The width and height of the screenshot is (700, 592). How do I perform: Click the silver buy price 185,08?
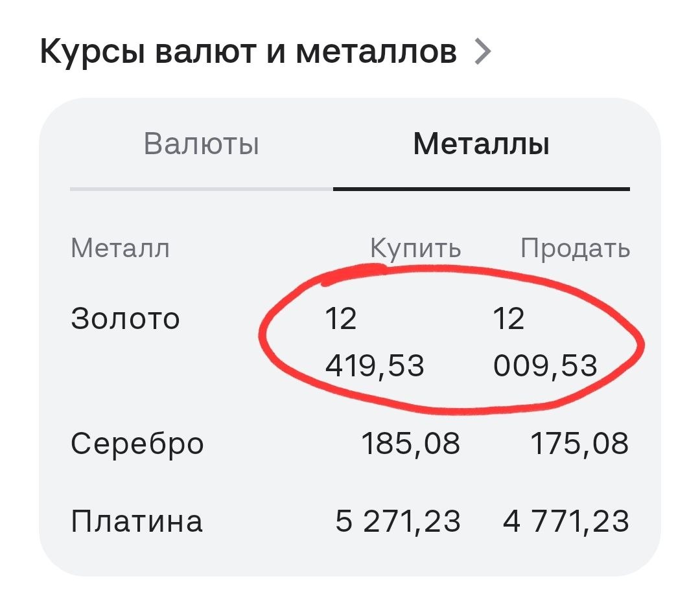pos(410,444)
